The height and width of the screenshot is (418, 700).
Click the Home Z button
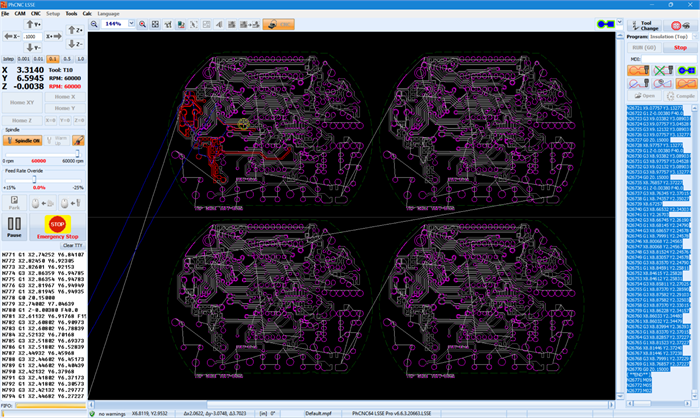[x=22, y=121]
